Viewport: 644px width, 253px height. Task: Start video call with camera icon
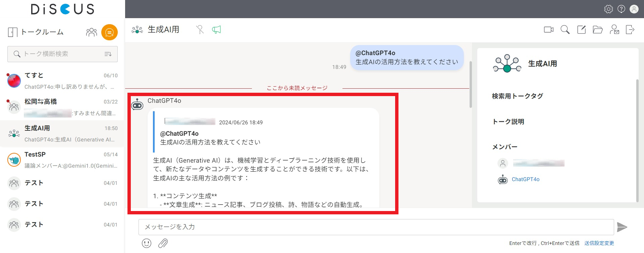(x=549, y=30)
